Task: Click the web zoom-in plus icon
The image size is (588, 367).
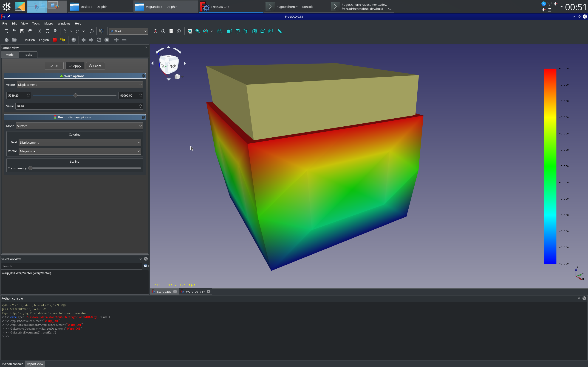Action: click(116, 40)
